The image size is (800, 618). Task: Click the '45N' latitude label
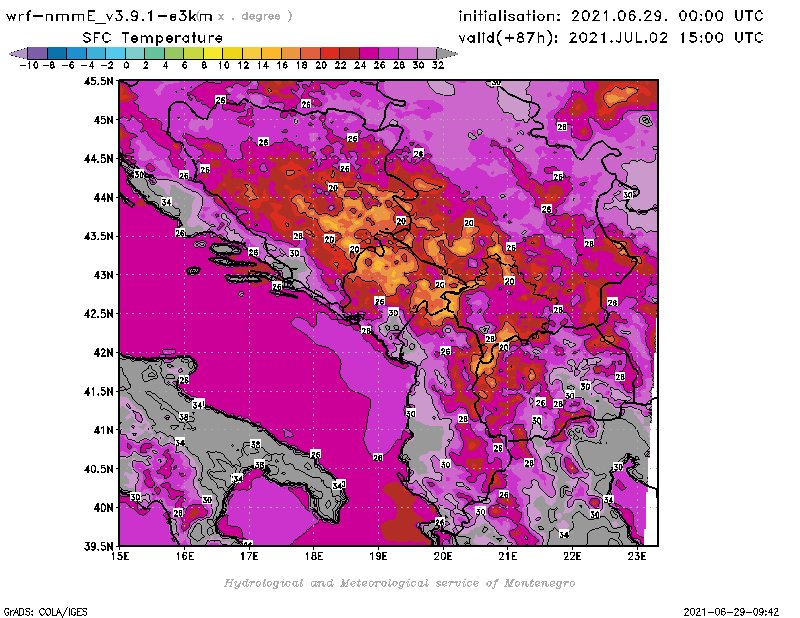103,120
